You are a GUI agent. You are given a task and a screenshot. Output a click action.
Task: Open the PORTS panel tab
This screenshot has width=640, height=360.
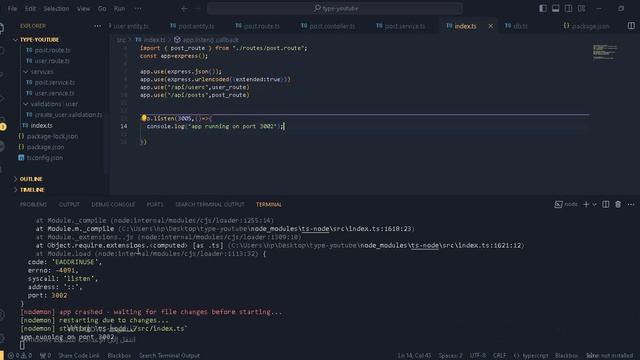coord(155,204)
